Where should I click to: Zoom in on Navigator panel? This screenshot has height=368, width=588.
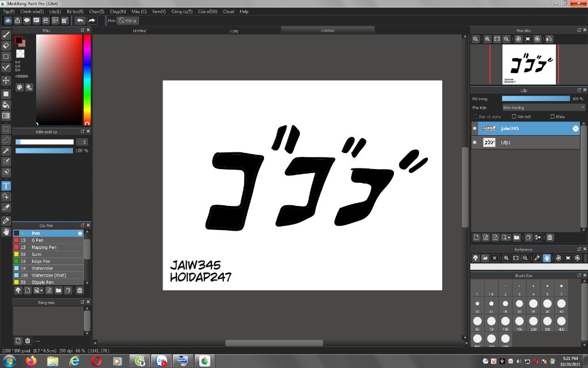487,39
